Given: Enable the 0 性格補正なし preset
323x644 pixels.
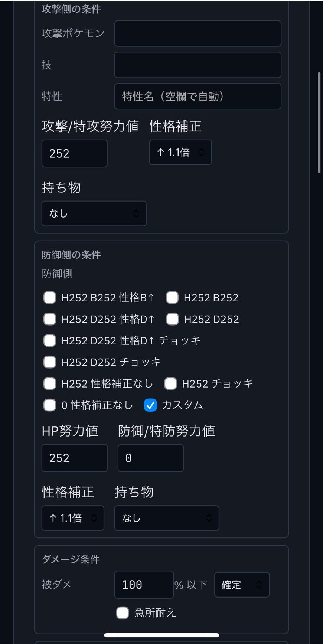Looking at the screenshot, I should tap(49, 405).
